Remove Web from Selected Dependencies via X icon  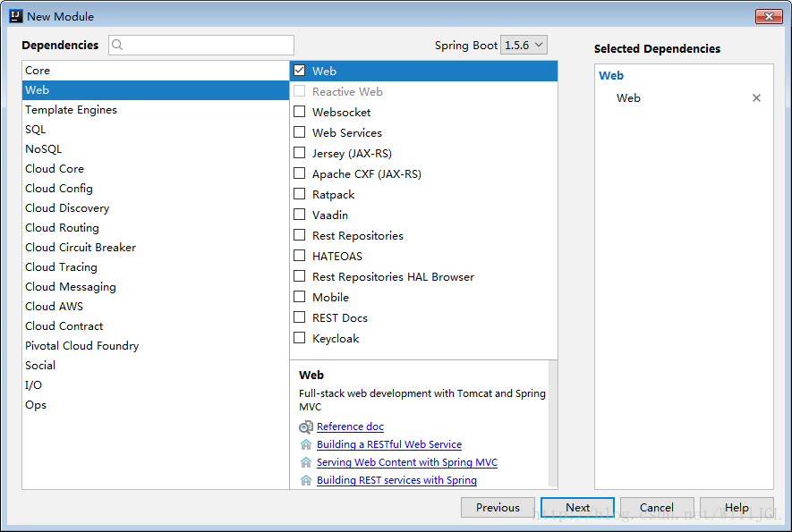coord(756,98)
